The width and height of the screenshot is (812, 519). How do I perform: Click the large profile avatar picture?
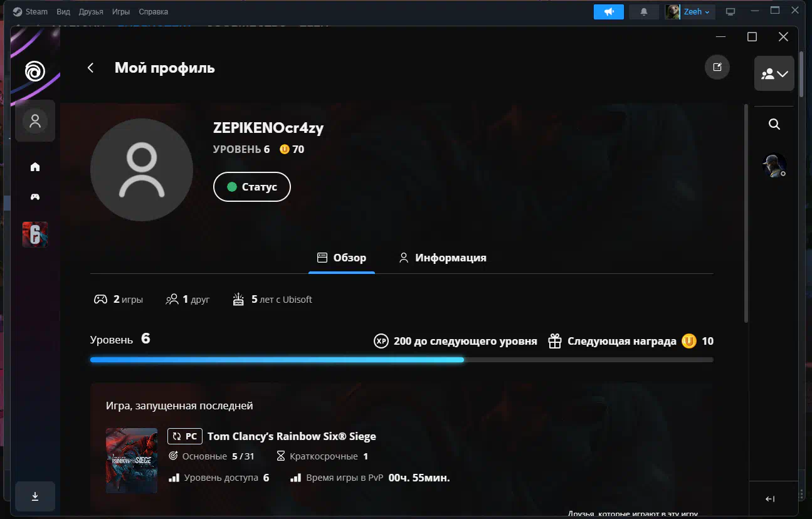pos(142,169)
